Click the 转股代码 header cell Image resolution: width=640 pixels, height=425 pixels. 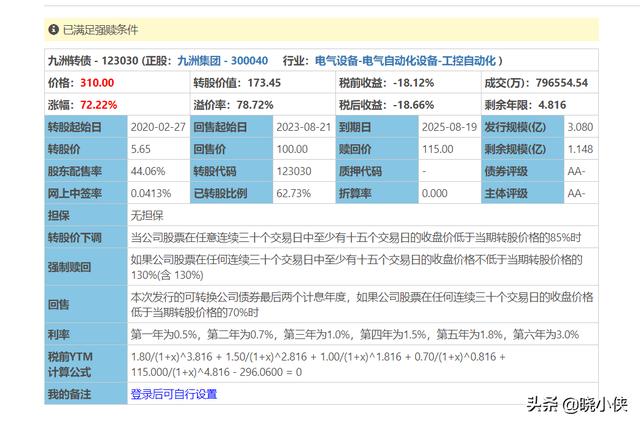tap(231, 171)
